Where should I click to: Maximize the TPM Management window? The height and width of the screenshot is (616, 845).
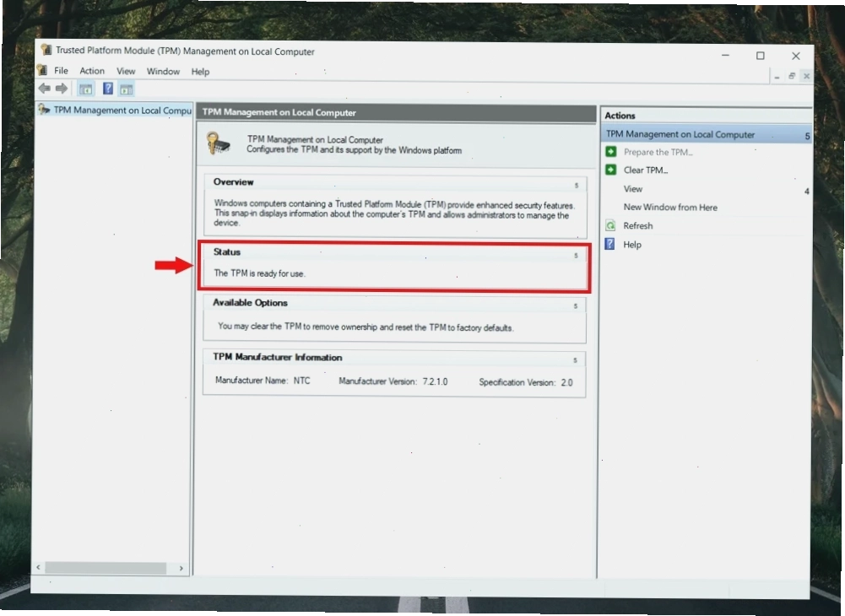click(x=761, y=56)
